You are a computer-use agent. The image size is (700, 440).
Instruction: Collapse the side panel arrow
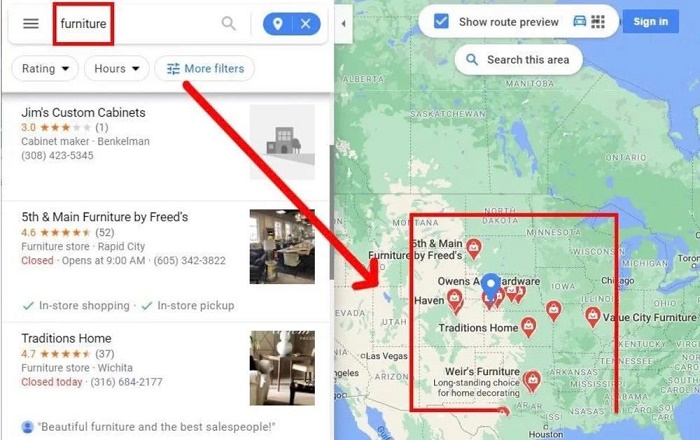(x=343, y=24)
